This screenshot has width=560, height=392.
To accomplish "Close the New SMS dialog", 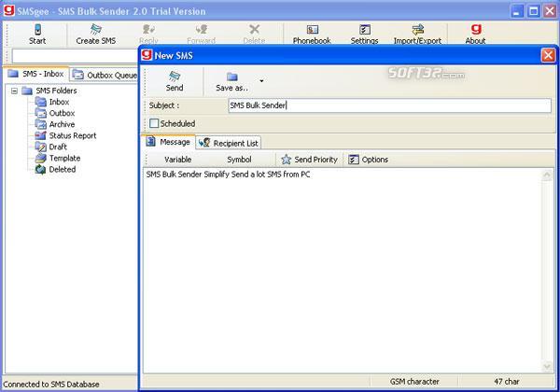I will 548,56.
